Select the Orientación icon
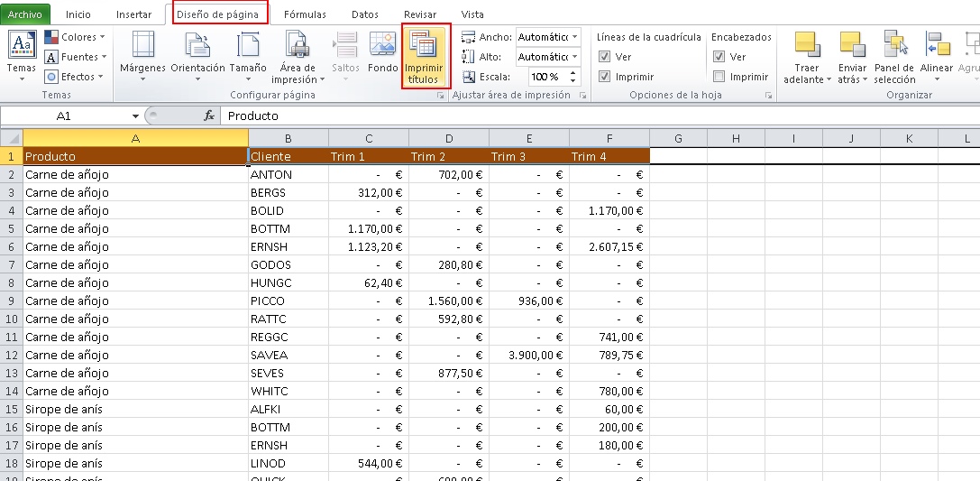Image resolution: width=980 pixels, height=481 pixels. click(197, 47)
